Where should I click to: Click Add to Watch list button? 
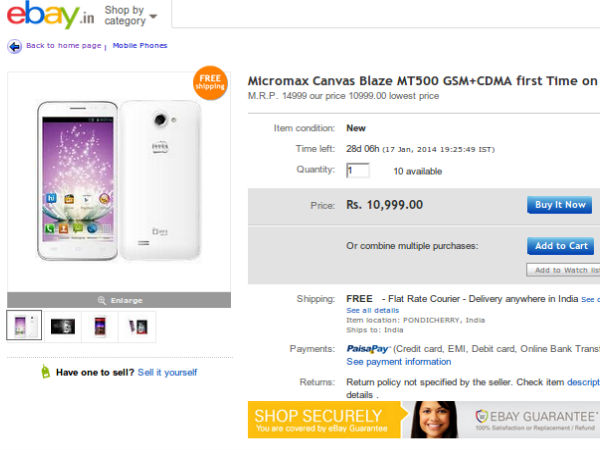tap(563, 270)
